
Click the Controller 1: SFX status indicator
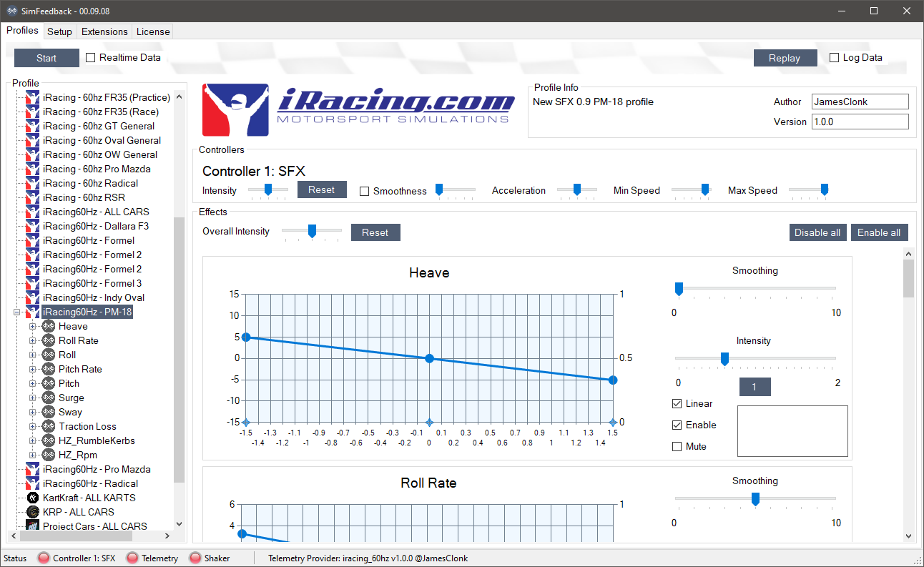coord(44,558)
